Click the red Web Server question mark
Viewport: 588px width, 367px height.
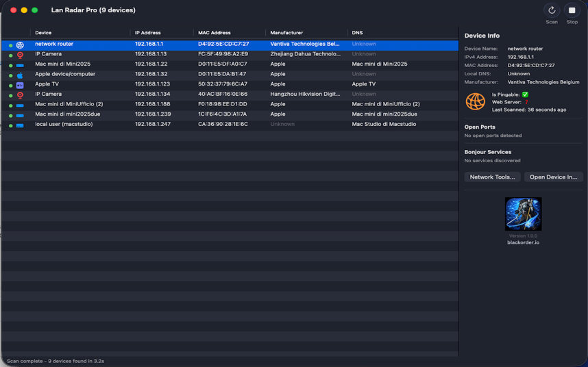coord(526,102)
